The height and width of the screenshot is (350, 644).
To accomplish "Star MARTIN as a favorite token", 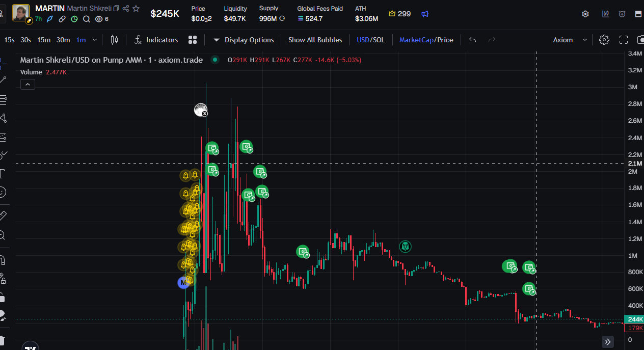I will coord(136,8).
